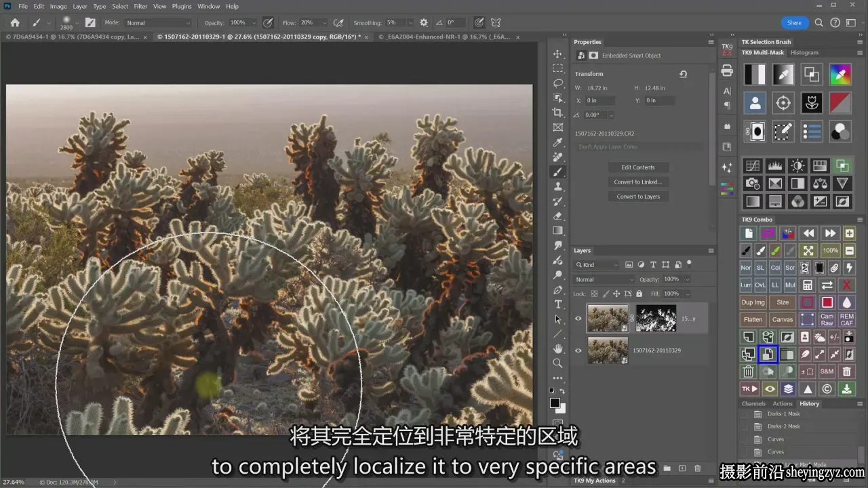This screenshot has height=488, width=868.
Task: Open the Image menu
Action: pyautogui.click(x=58, y=6)
